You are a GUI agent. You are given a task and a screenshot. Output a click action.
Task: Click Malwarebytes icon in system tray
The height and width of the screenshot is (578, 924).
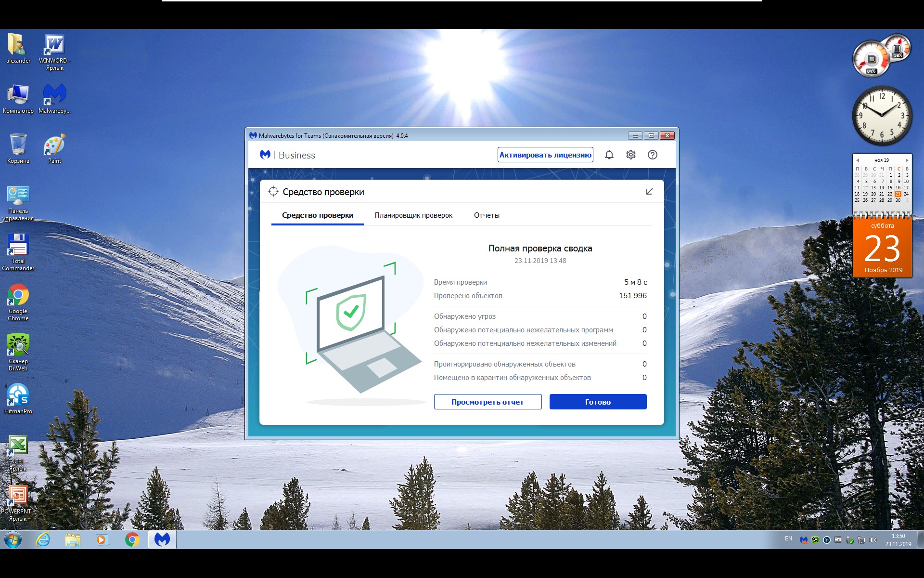[x=803, y=540]
